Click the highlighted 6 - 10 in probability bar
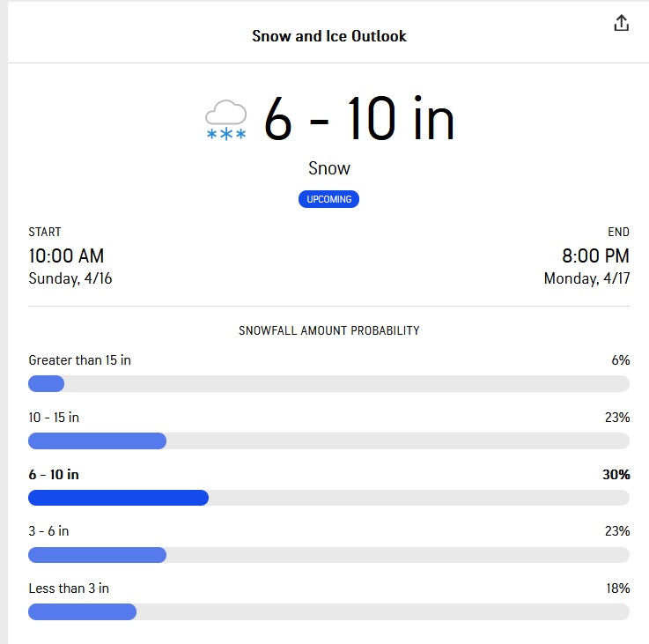Screen dimensions: 649x644 point(328,498)
